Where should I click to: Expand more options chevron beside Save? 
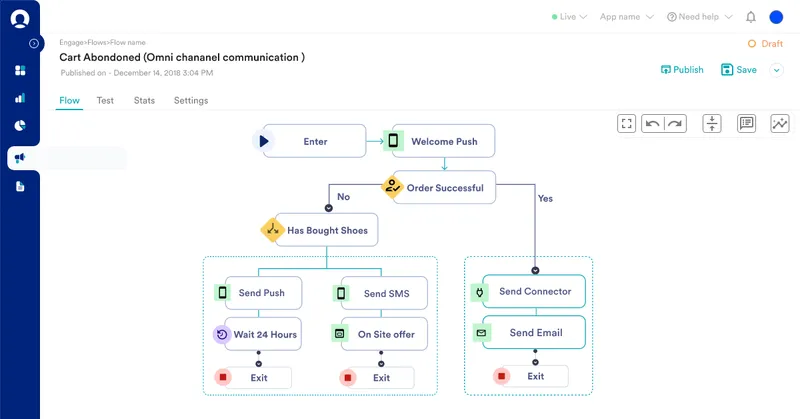pyautogui.click(x=776, y=70)
